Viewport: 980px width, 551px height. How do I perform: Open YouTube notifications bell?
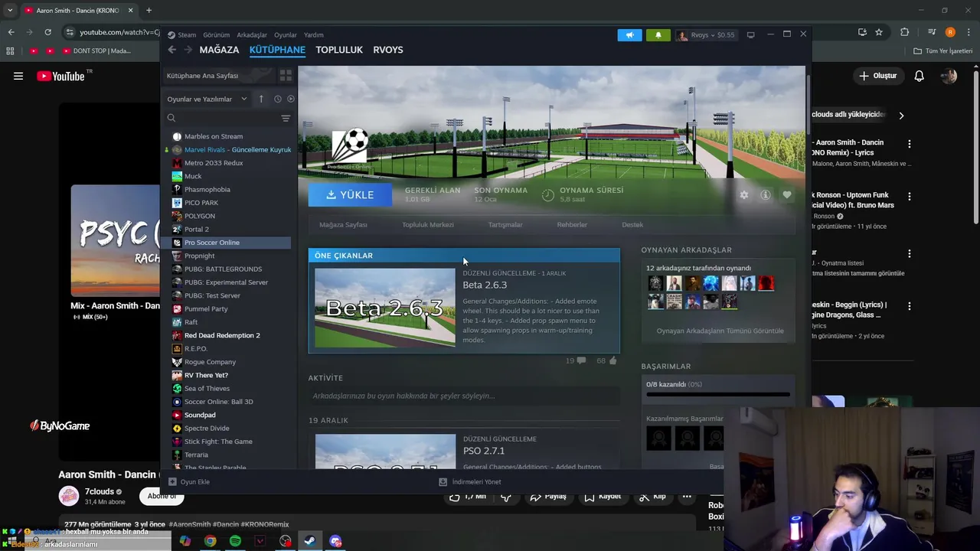pyautogui.click(x=919, y=76)
